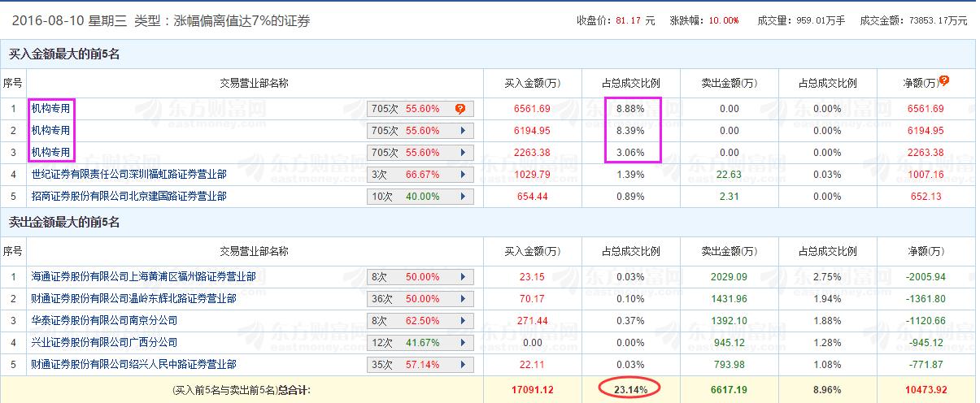Viewport: 980px width, 403px height.
Task: Open 机构专用 link in the 6561.69 row
Action: click(x=50, y=108)
